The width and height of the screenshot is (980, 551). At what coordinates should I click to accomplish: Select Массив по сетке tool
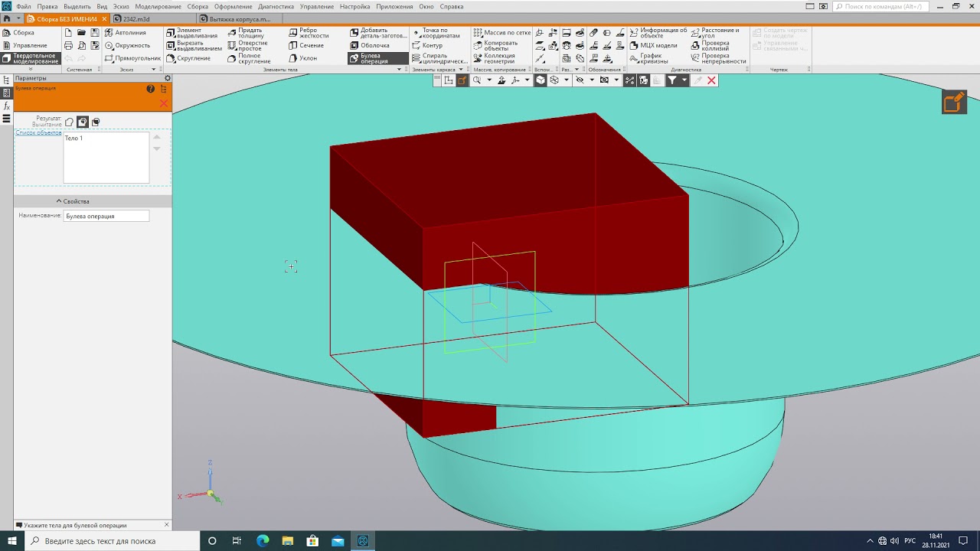[x=501, y=33]
